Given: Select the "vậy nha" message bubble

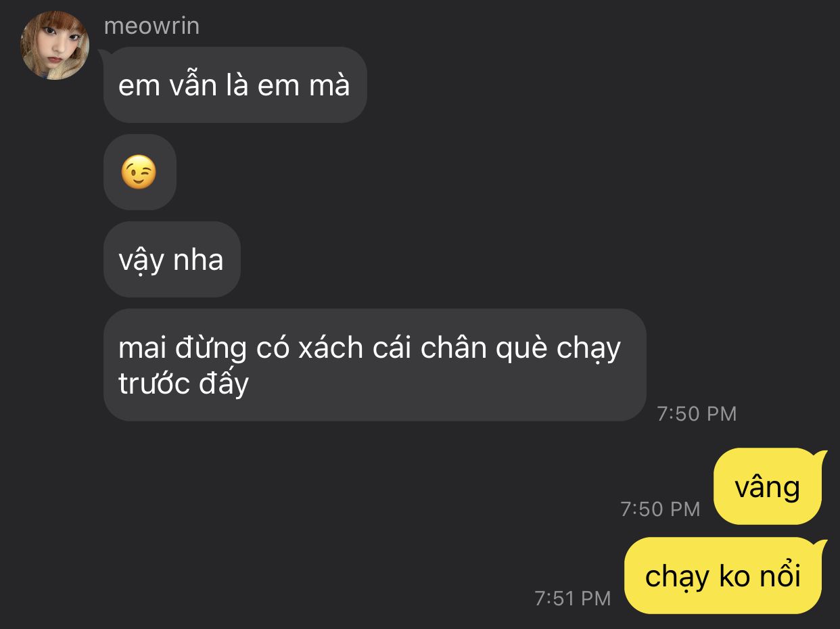Looking at the screenshot, I should (172, 259).
